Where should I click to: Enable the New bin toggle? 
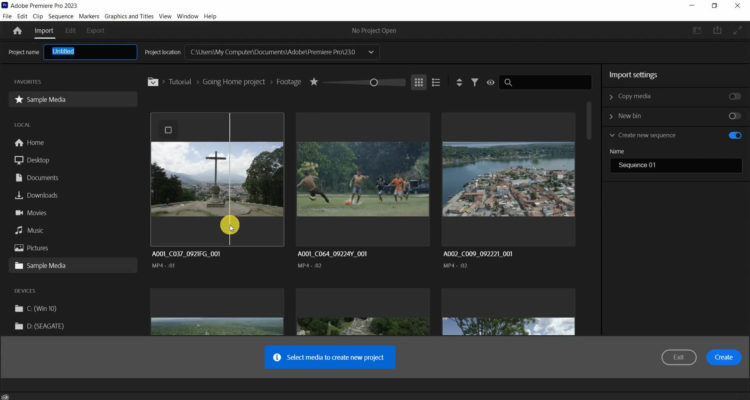[735, 116]
